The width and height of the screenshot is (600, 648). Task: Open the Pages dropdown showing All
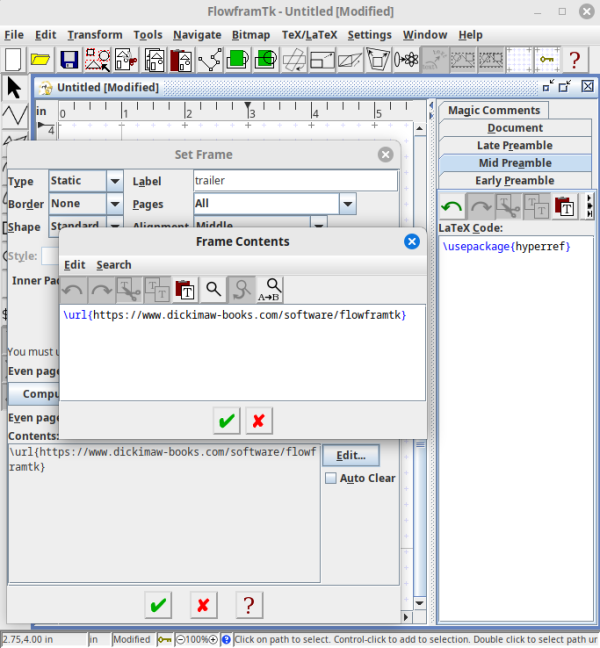coord(347,203)
